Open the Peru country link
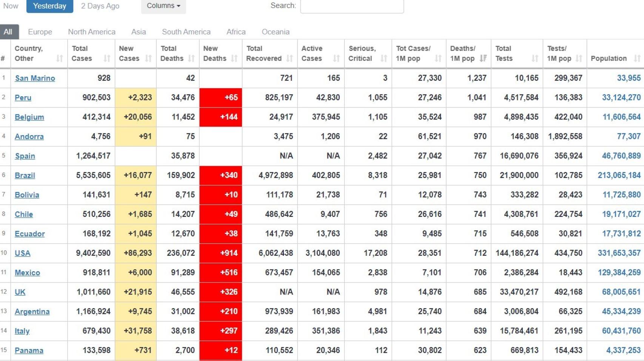Viewport: 644px width, 361px height. [23, 98]
